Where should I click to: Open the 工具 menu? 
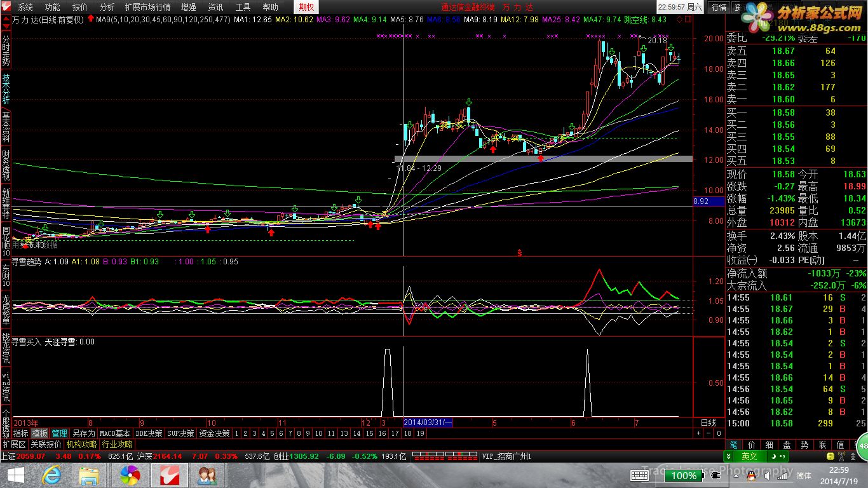[x=243, y=7]
